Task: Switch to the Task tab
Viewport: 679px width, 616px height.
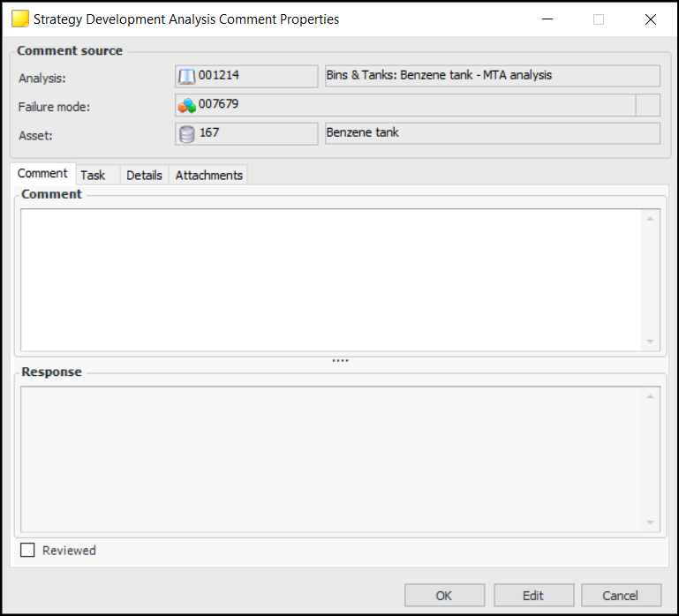Action: [98, 175]
